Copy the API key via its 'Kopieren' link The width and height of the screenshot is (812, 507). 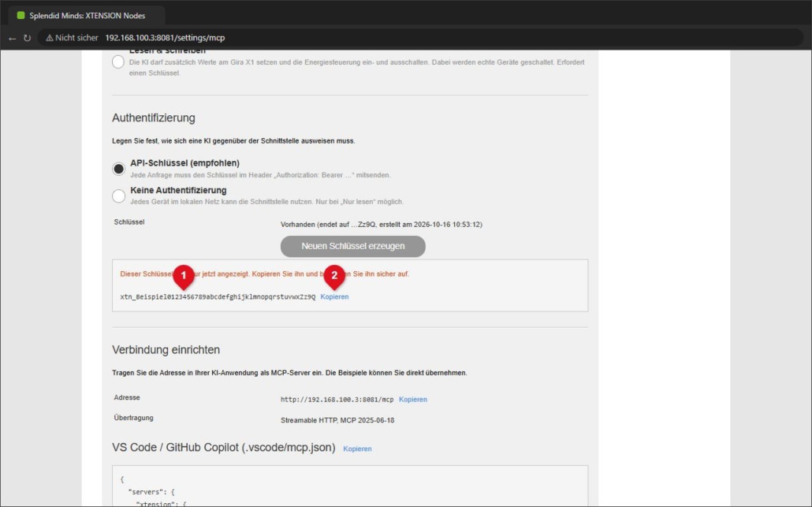334,296
